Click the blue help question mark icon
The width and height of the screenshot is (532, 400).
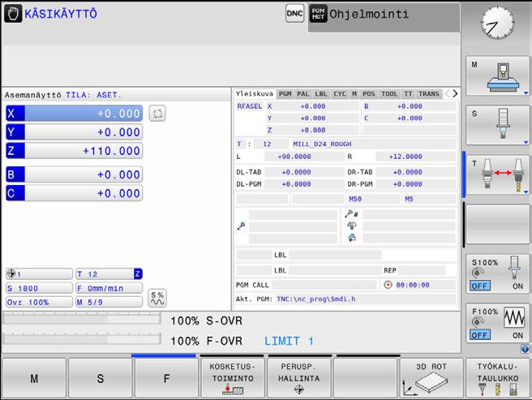coord(525,349)
